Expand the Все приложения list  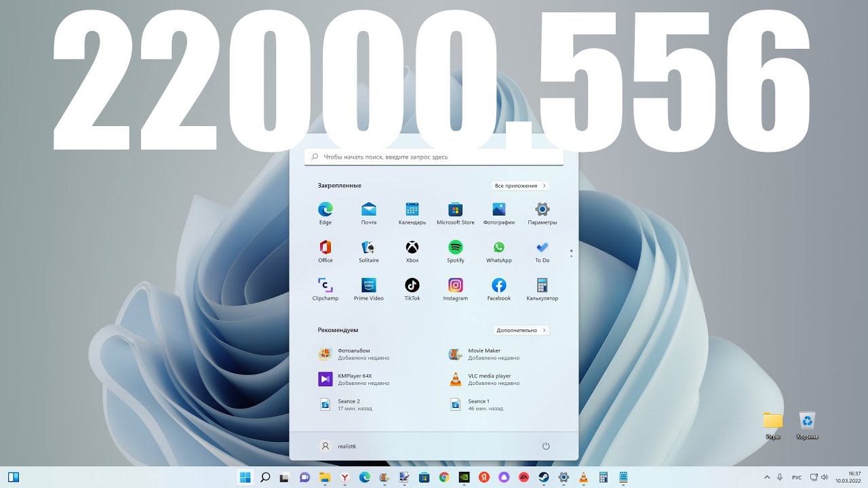click(x=520, y=186)
